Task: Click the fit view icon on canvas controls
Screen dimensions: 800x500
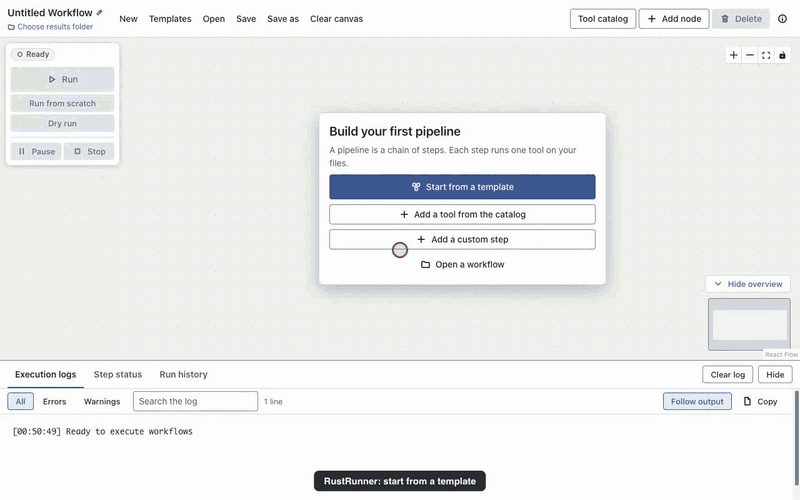Action: tap(766, 55)
